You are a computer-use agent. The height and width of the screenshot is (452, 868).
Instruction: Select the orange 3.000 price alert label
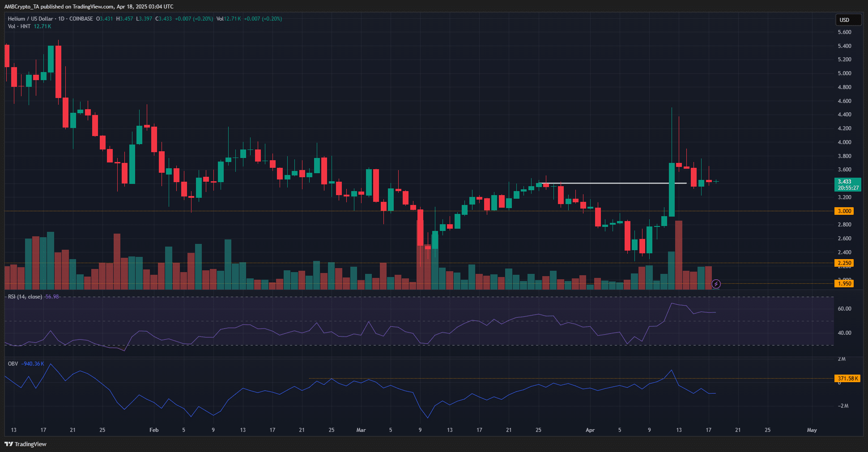coord(844,211)
